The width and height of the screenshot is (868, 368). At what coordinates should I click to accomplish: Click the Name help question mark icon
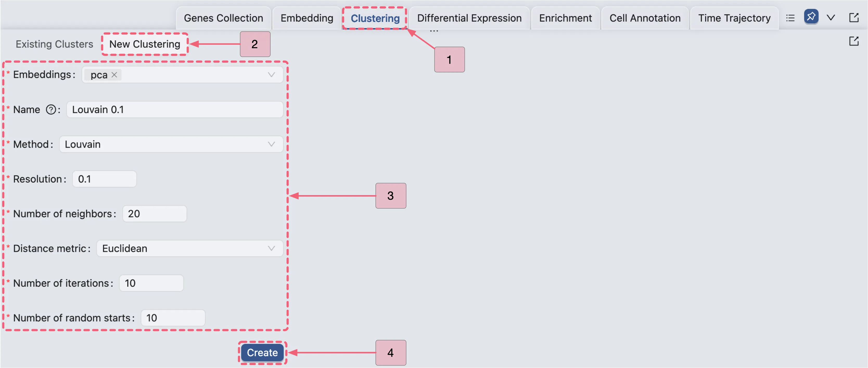tap(51, 110)
